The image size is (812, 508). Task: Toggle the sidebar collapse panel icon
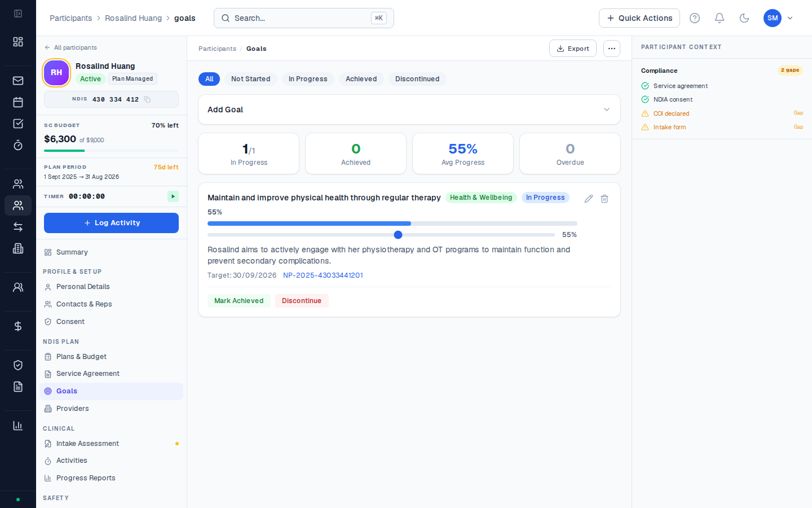pos(18,14)
